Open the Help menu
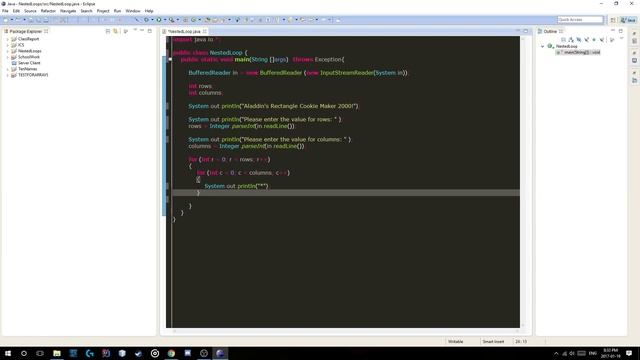640x360 pixels. tap(149, 11)
